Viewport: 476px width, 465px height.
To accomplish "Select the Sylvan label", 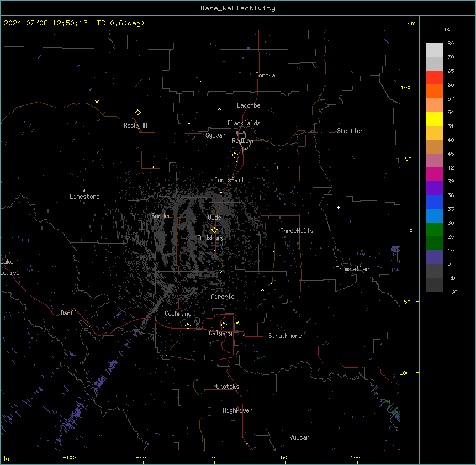I will point(215,135).
